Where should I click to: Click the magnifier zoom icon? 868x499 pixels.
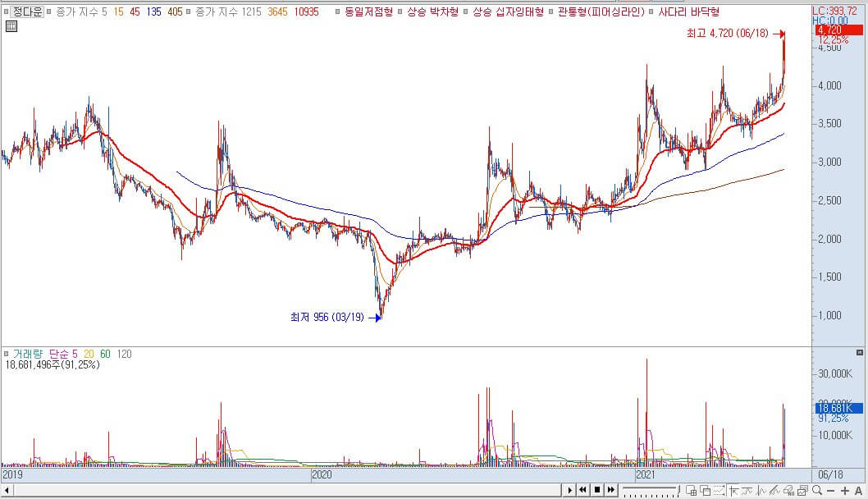(816, 490)
